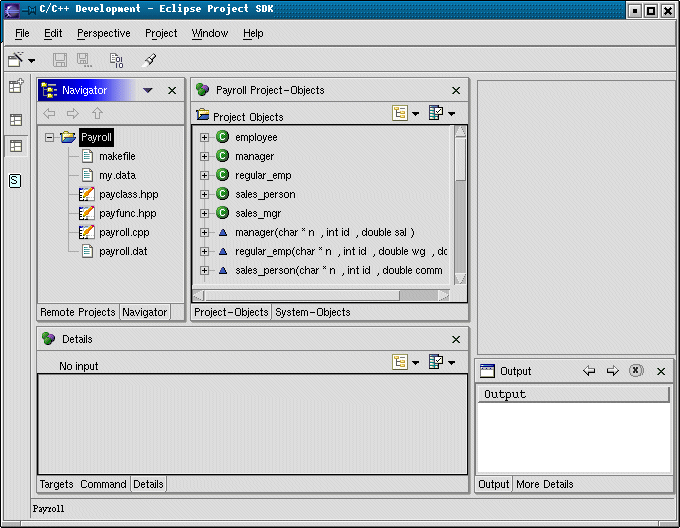The height and width of the screenshot is (528, 680).
Task: Close the Details panel
Action: (x=457, y=339)
